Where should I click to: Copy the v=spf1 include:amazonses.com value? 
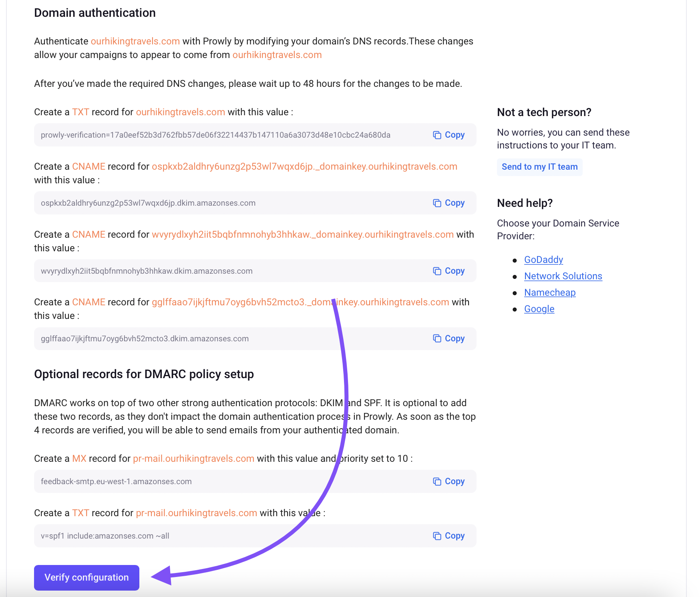point(449,536)
